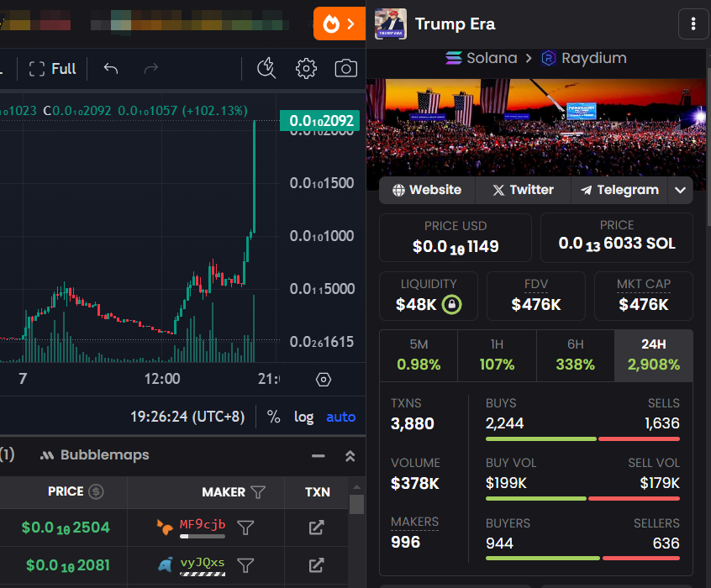The image size is (711, 588).
Task: Open maker vyJQxs wallet link
Action: point(203,563)
